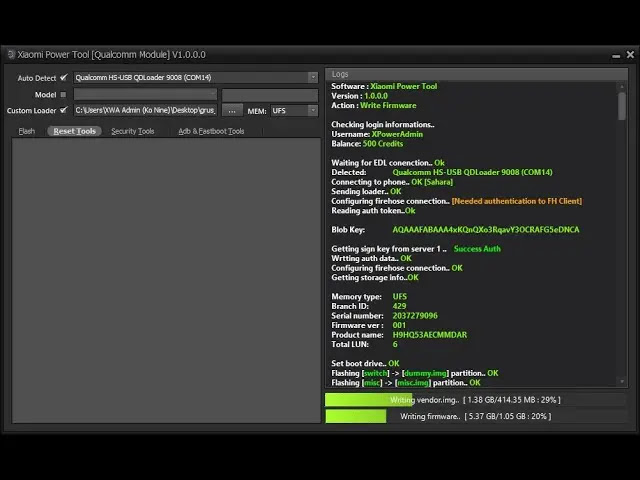Click the Needed authentication to FH Client text
The height and width of the screenshot is (480, 640).
pyautogui.click(x=517, y=201)
